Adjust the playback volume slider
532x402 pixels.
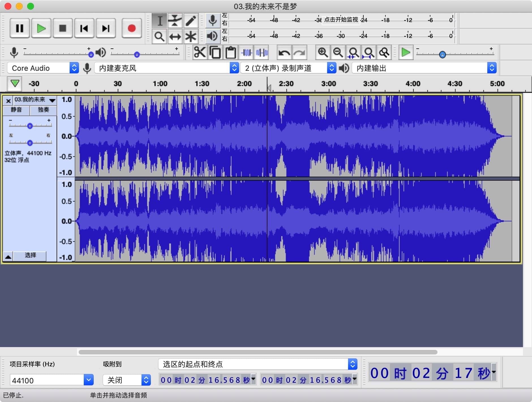coord(137,54)
